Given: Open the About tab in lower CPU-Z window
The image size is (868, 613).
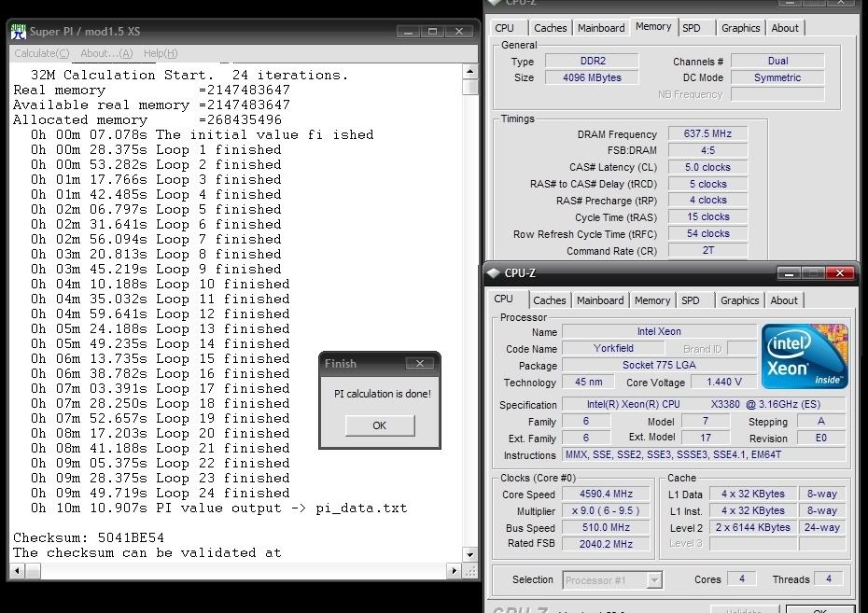Looking at the screenshot, I should coord(784,300).
